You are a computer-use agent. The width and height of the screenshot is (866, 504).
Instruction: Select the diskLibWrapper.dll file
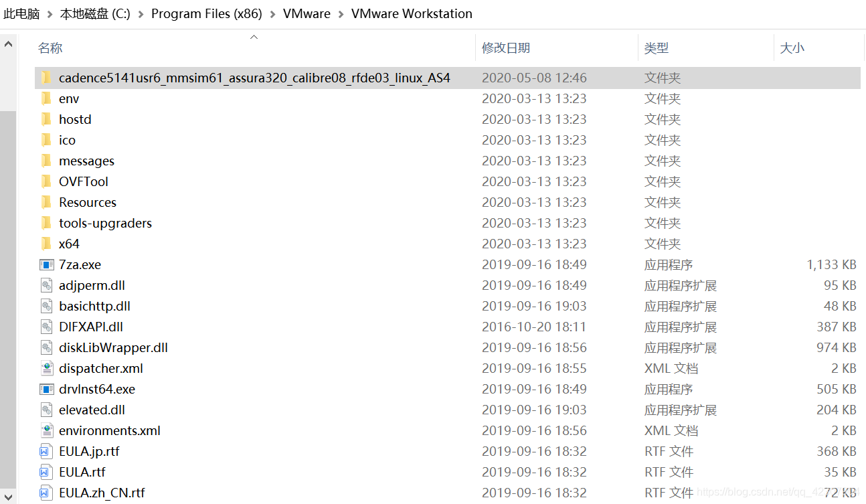click(x=113, y=347)
